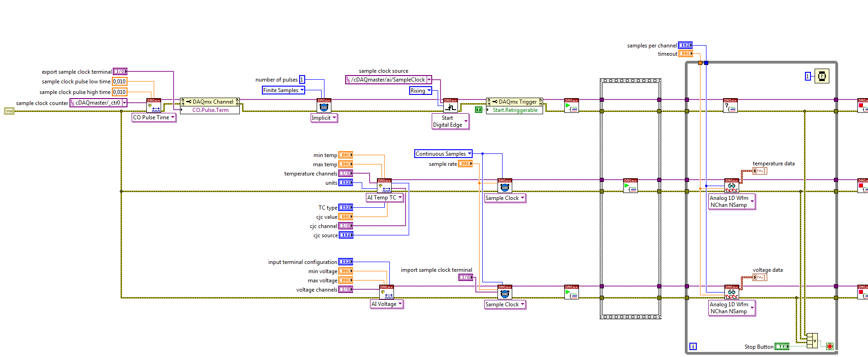Click the DAQmx Is Task Done node in loop
The width and height of the screenshot is (868, 357).
730,105
